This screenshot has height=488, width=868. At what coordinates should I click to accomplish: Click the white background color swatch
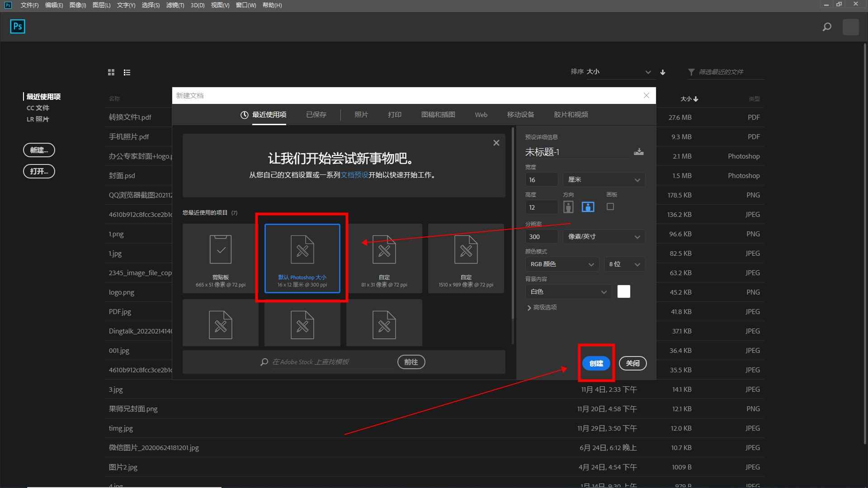(x=623, y=291)
